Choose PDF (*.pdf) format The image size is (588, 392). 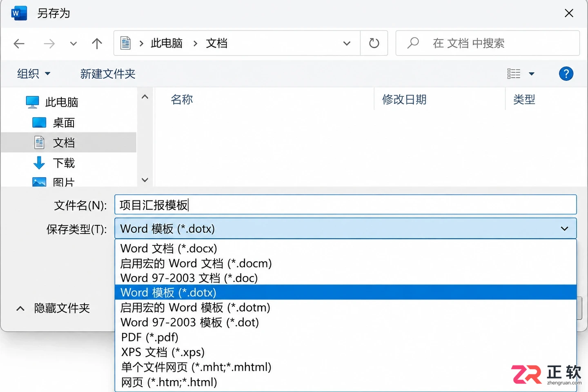(x=345, y=337)
